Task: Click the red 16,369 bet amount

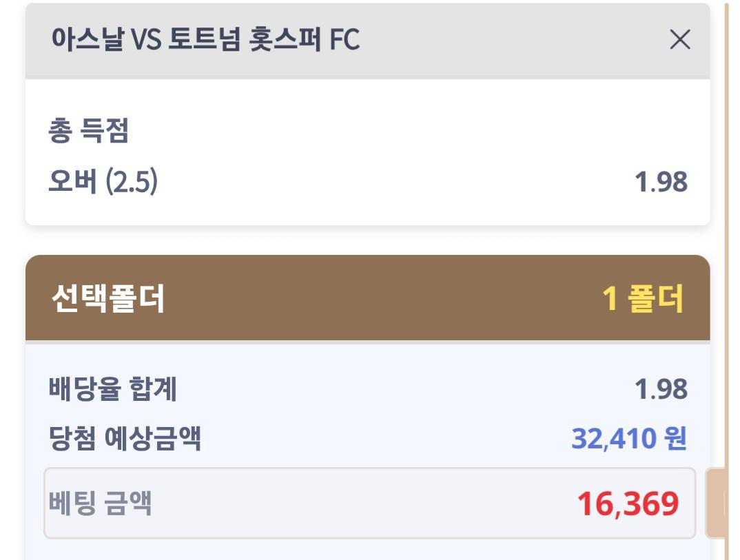Action: click(x=628, y=504)
